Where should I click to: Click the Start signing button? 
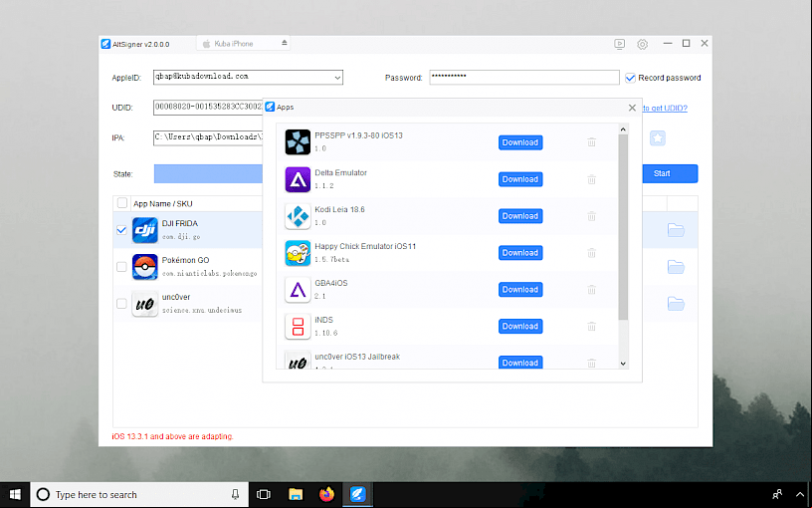coord(670,173)
